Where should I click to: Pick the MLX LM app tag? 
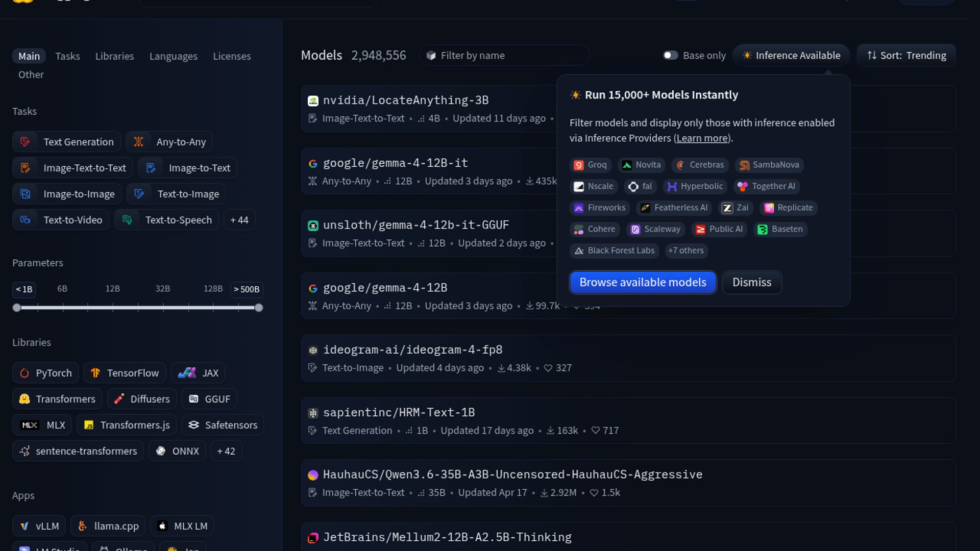point(182,526)
